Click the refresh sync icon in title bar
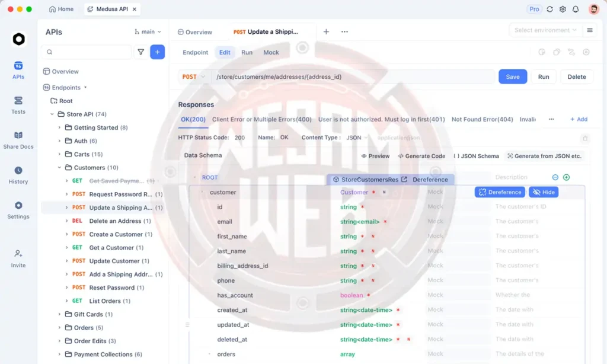The image size is (607, 364). click(550, 9)
